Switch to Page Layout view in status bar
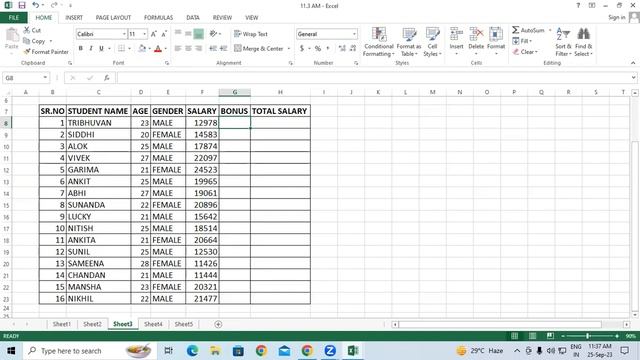The image size is (640, 360). [532, 336]
